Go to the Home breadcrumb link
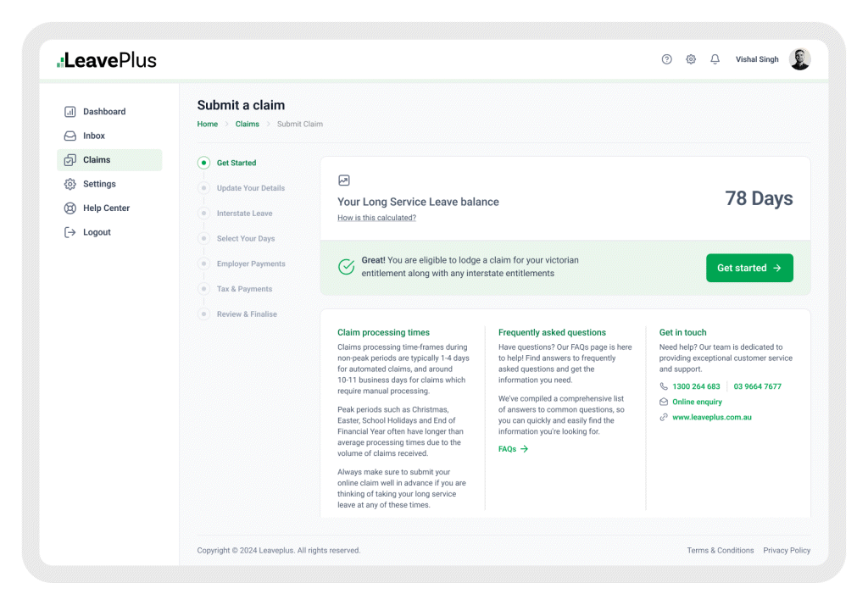Image resolution: width=868 pixels, height=605 pixels. [208, 124]
